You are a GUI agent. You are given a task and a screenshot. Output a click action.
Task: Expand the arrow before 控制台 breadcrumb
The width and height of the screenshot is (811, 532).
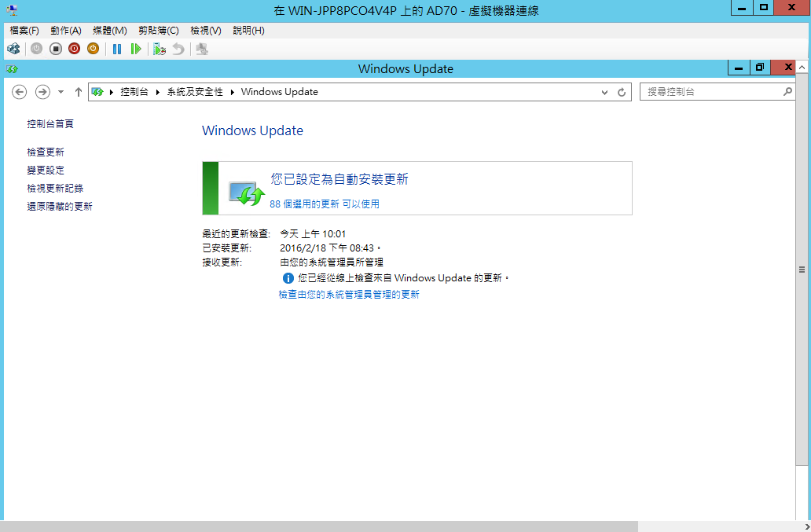click(112, 92)
